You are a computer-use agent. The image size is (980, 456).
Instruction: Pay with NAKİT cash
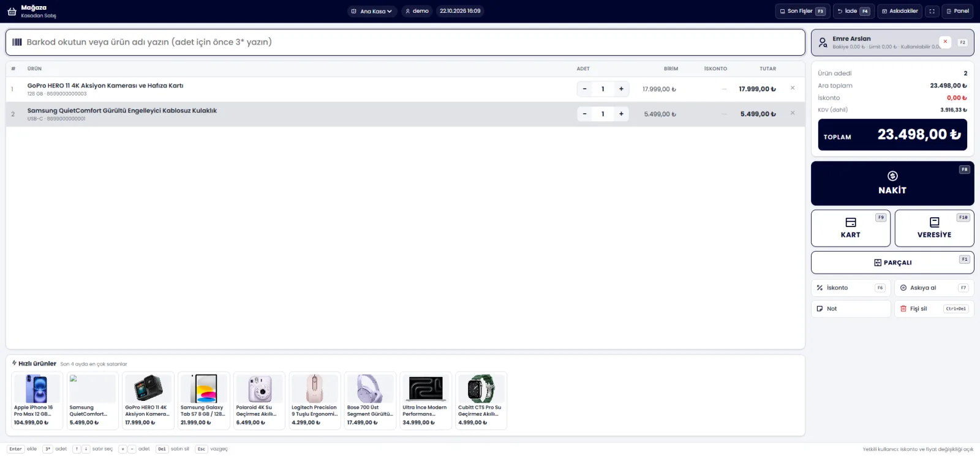coord(892,183)
